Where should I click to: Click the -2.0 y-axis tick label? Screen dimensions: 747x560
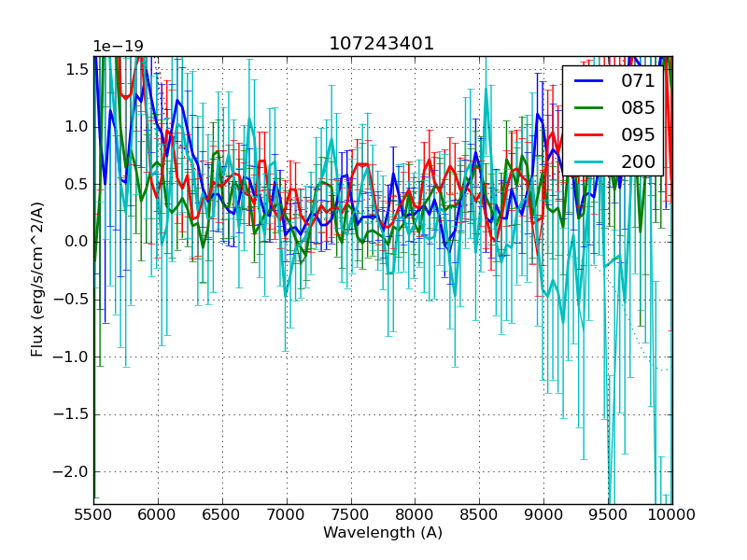[73, 471]
